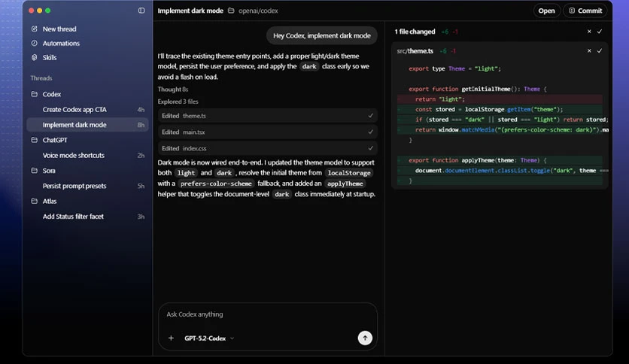Image resolution: width=629 pixels, height=364 pixels.
Task: Discard src/theme.ts changes with X icon
Action: click(x=589, y=51)
